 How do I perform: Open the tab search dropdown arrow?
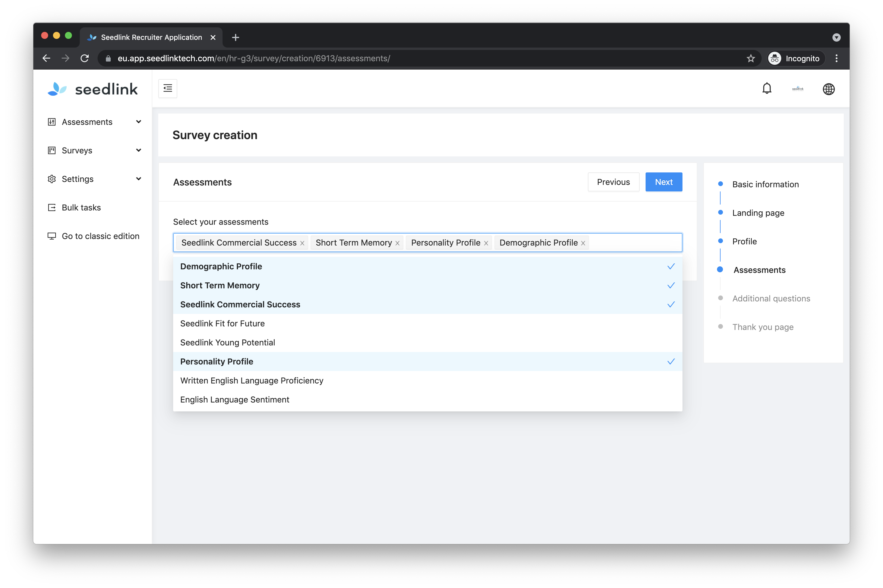pos(836,37)
